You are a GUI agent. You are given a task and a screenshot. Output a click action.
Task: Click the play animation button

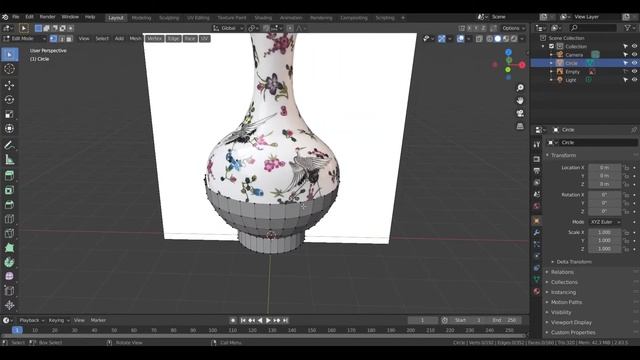(268, 320)
